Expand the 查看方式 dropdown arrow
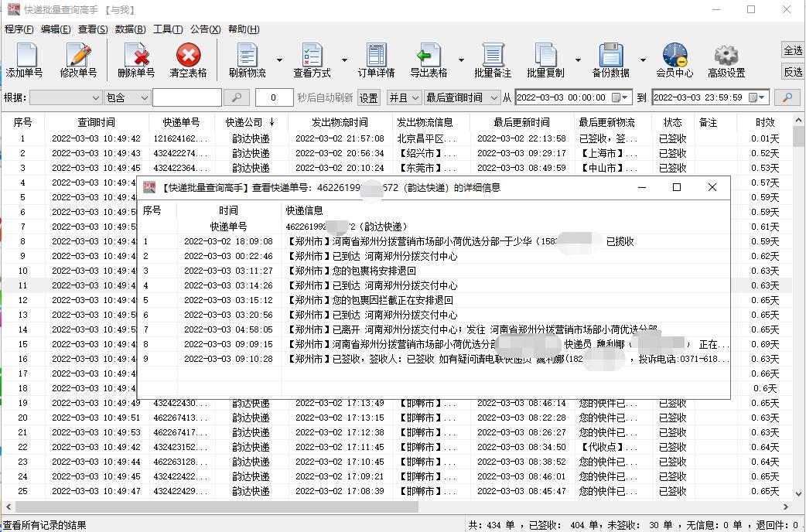Screen dimensions: 806x532 pos(344,60)
